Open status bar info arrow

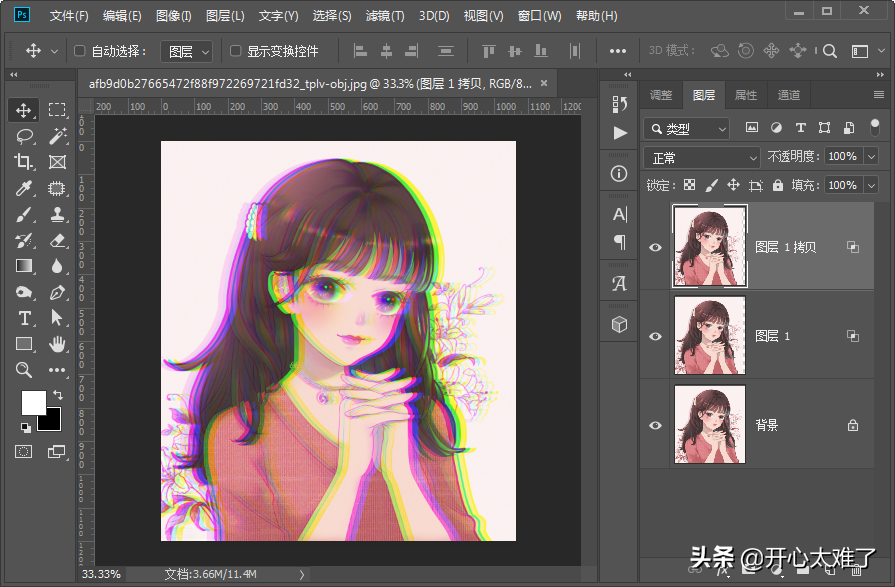(x=302, y=574)
